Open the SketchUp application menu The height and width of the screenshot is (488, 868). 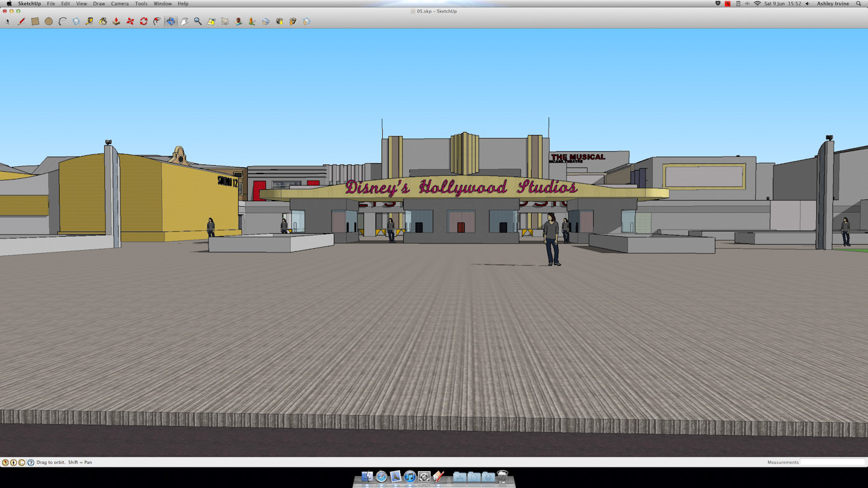pos(30,4)
